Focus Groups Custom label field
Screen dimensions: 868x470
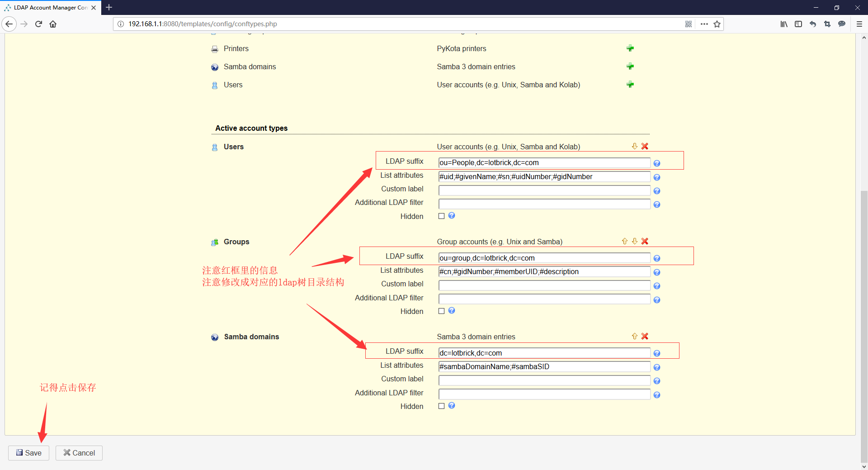(544, 285)
